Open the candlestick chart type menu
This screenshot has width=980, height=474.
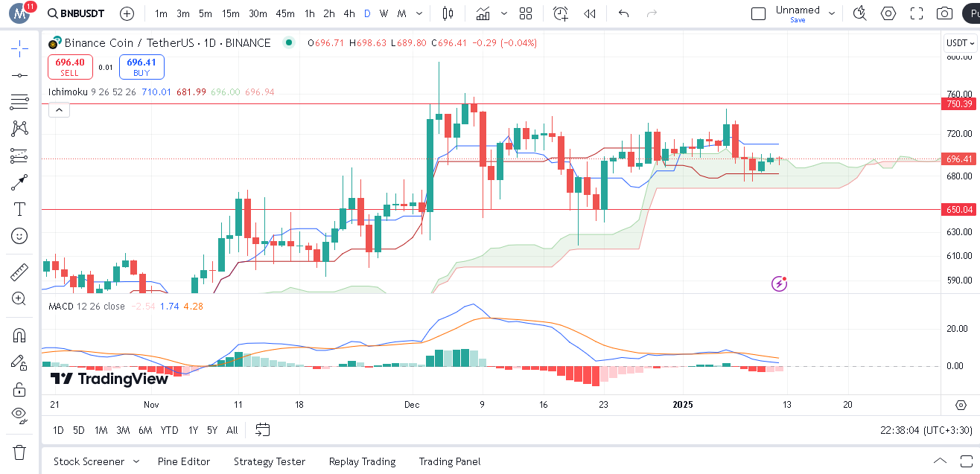(x=447, y=13)
